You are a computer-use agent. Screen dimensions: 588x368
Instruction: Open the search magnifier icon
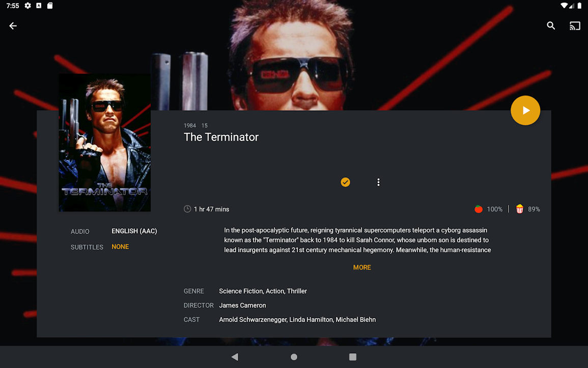(551, 25)
